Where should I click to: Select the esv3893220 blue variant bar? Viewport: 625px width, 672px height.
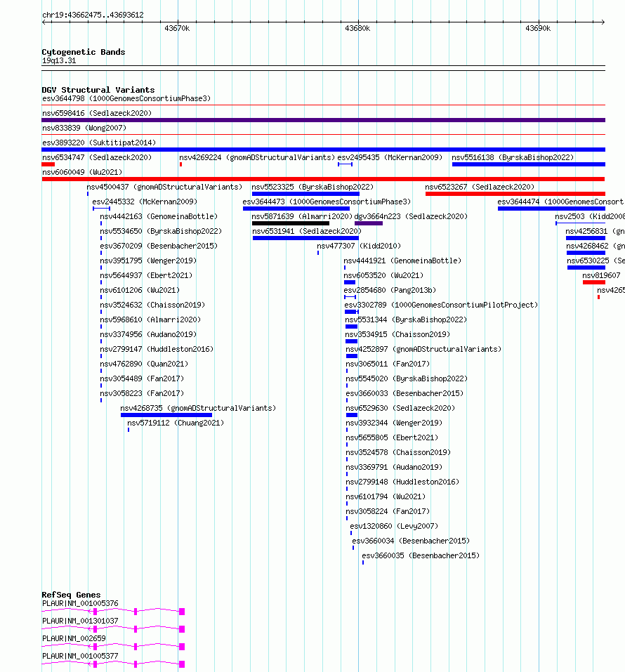click(x=323, y=150)
